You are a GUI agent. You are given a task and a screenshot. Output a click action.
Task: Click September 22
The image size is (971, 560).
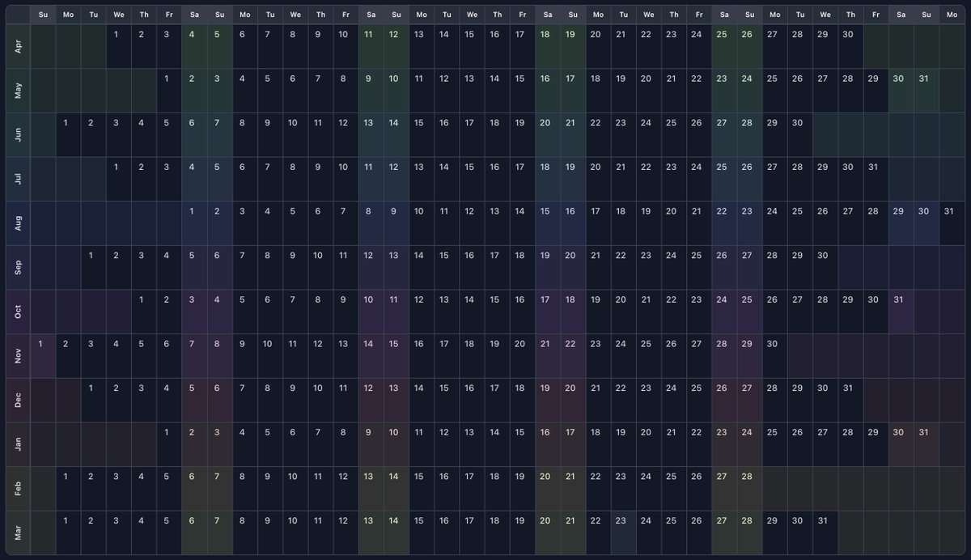[623, 267]
